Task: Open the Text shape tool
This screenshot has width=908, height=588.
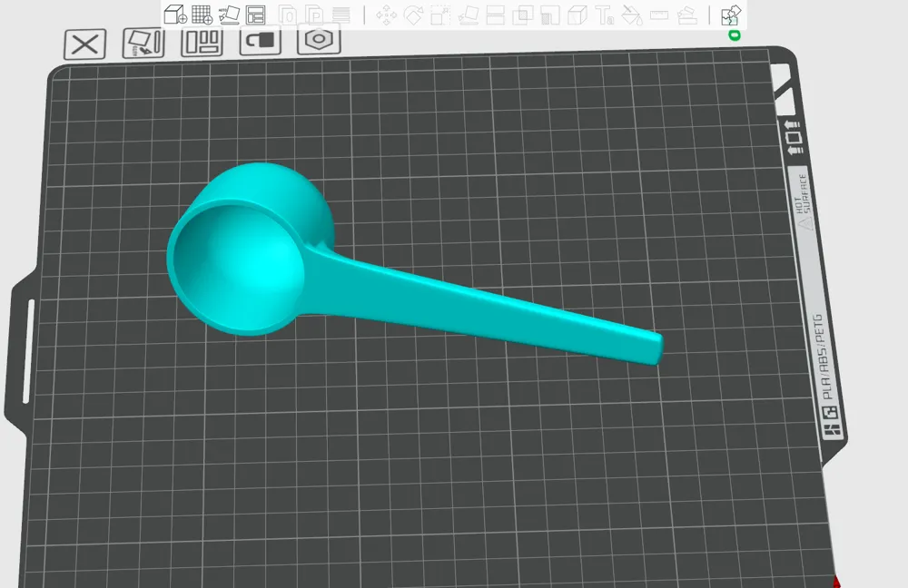Action: click(605, 15)
